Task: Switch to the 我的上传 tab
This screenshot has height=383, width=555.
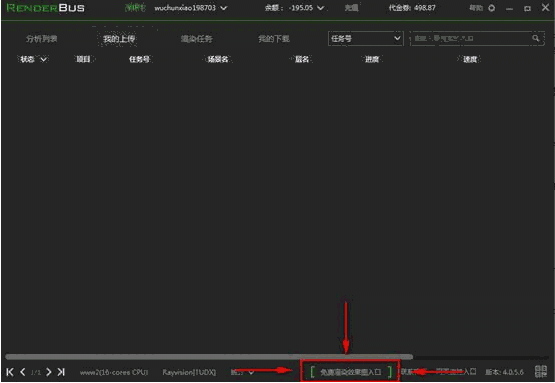Action: pyautogui.click(x=119, y=39)
